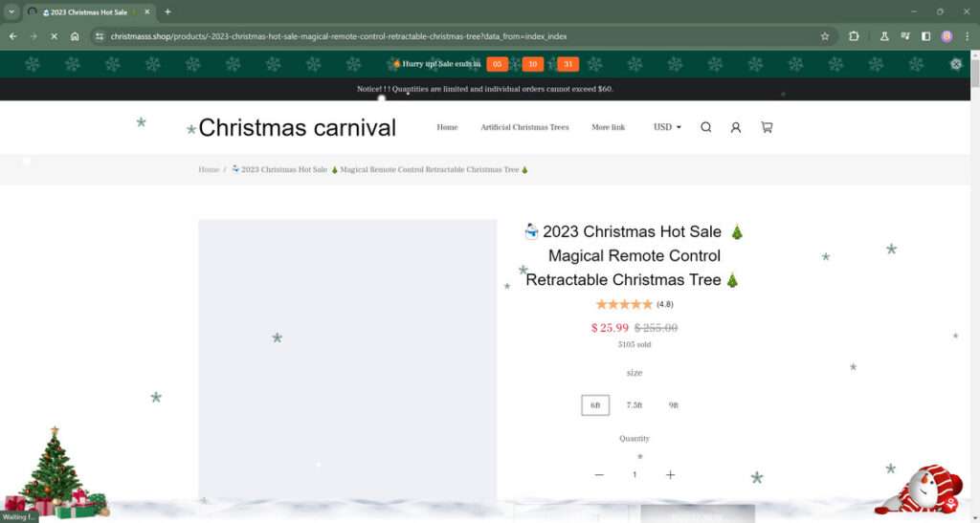Open Artificial Christmas Trees menu item
The width and height of the screenshot is (980, 523).
524,127
